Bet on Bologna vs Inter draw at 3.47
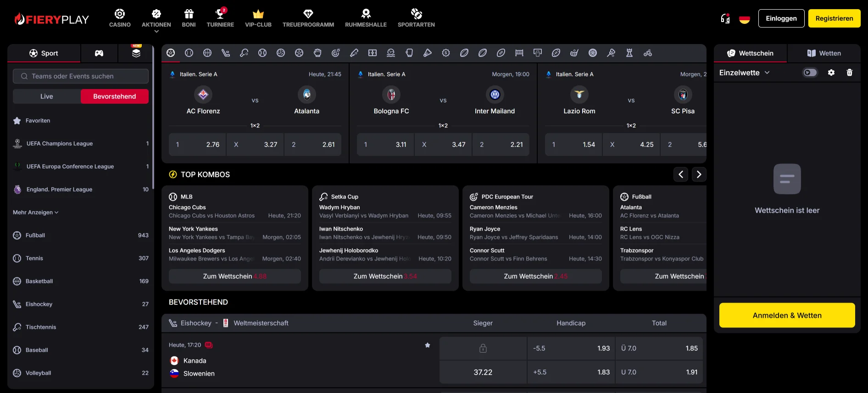This screenshot has width=868, height=393. [443, 144]
